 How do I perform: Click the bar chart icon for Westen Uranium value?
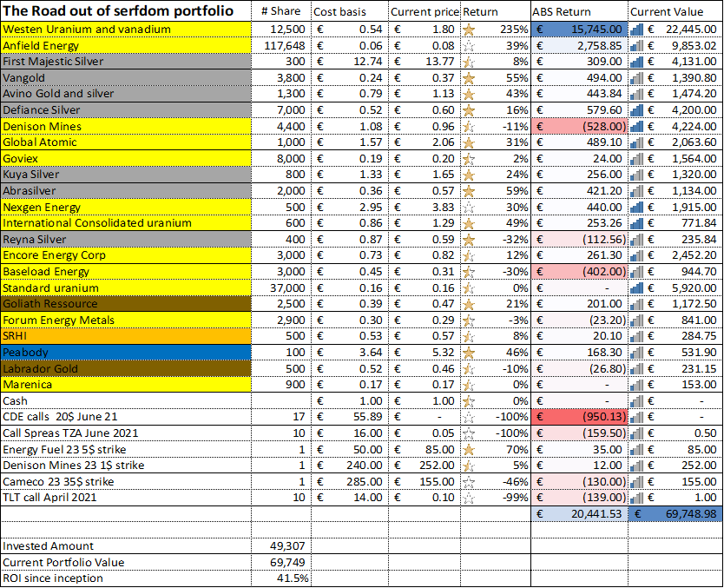[636, 30]
